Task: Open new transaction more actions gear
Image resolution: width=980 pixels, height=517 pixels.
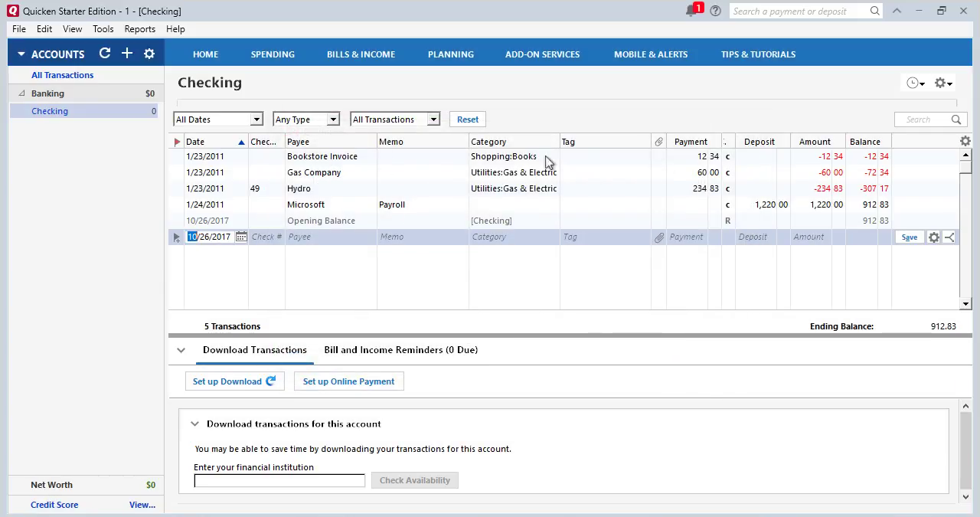Action: pyautogui.click(x=934, y=237)
